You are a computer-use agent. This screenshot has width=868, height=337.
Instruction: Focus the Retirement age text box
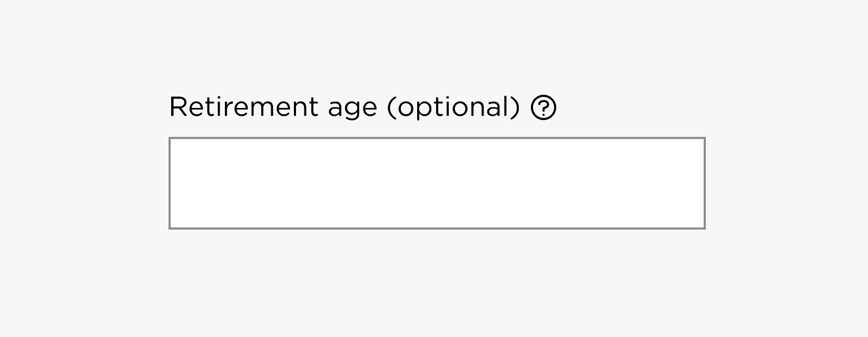coord(437,183)
